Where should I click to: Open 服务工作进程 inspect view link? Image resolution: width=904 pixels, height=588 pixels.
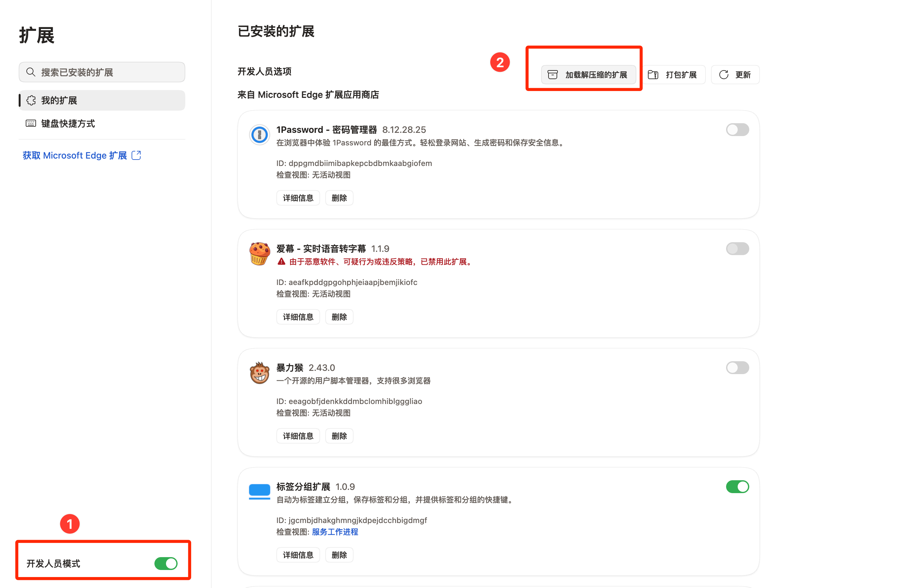pos(335,532)
